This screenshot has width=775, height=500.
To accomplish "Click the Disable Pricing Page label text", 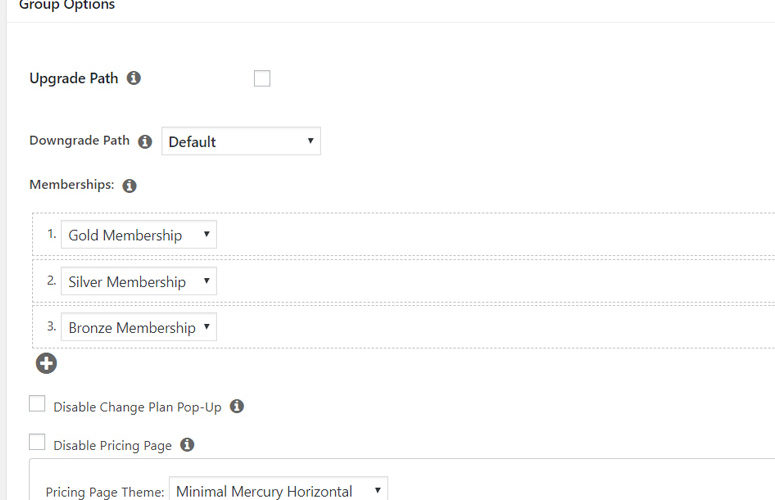I will click(x=112, y=446).
